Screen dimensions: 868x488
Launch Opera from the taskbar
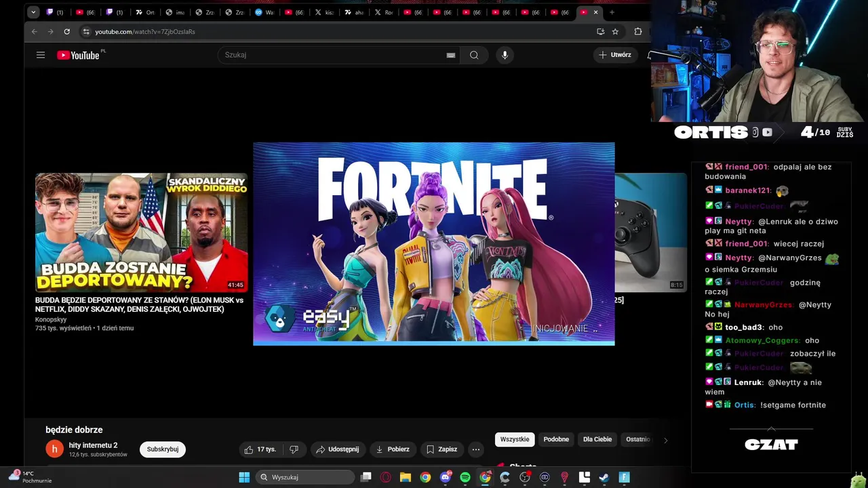coord(386,477)
